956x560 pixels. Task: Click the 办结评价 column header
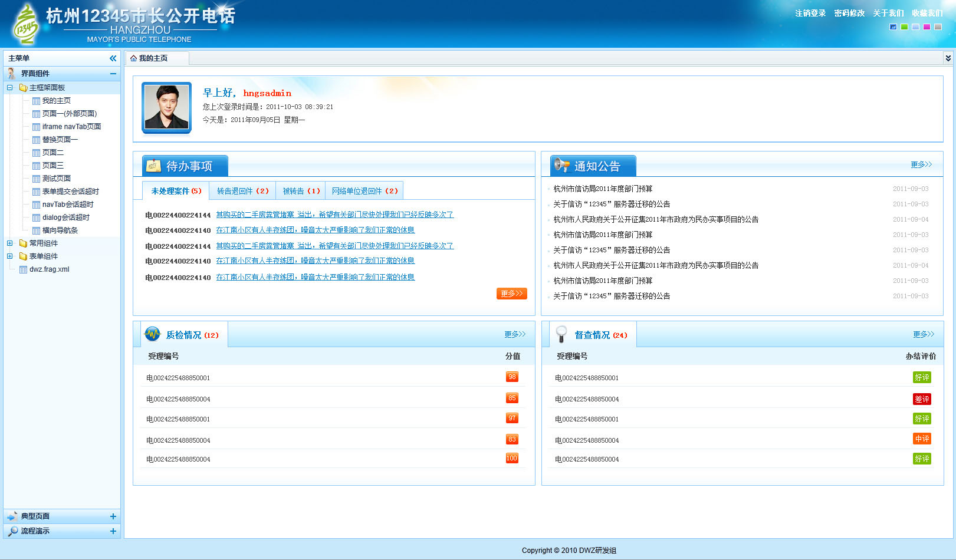[x=921, y=356]
